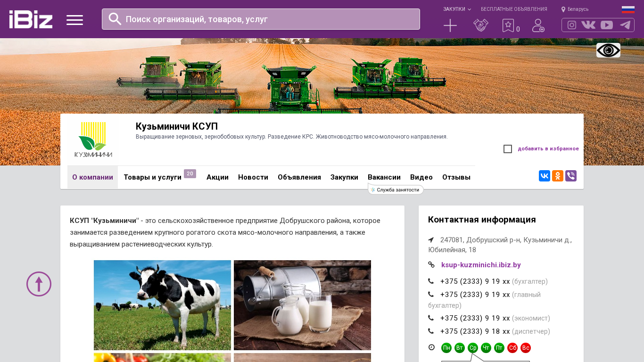This screenshot has height=362, width=644.
Task: Open the hamburger main menu
Action: pos(74,20)
